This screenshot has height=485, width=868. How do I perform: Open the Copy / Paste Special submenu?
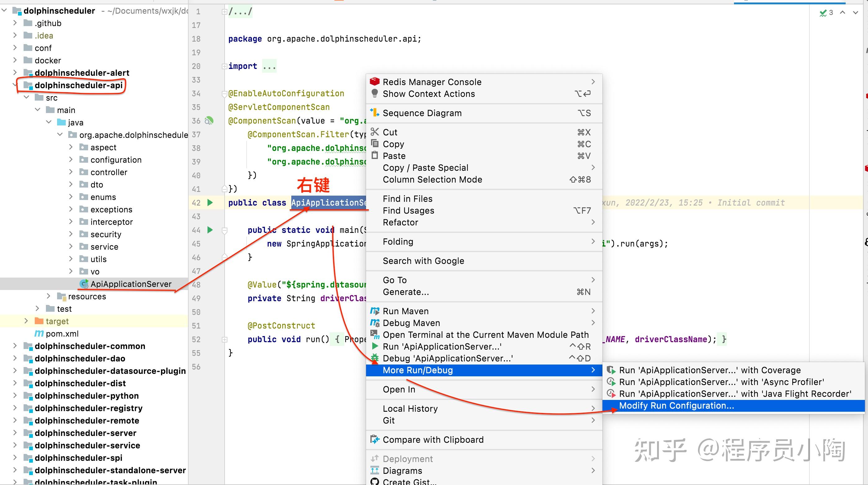click(484, 168)
